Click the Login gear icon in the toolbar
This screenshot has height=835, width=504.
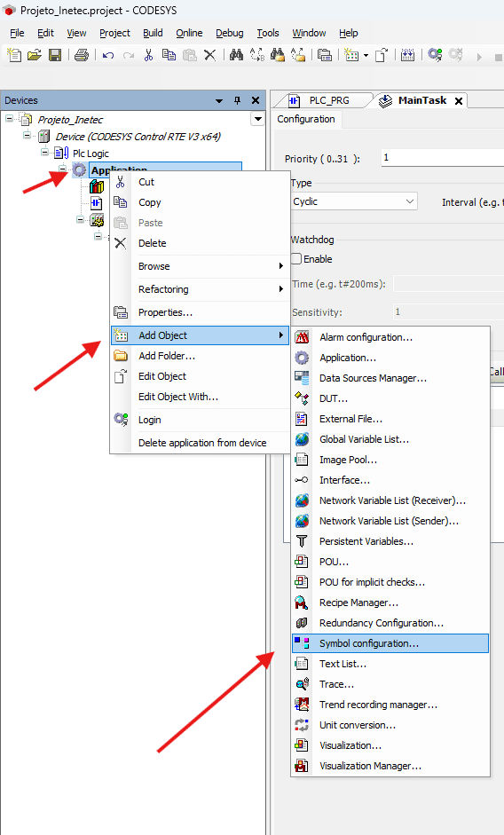pyautogui.click(x=435, y=55)
